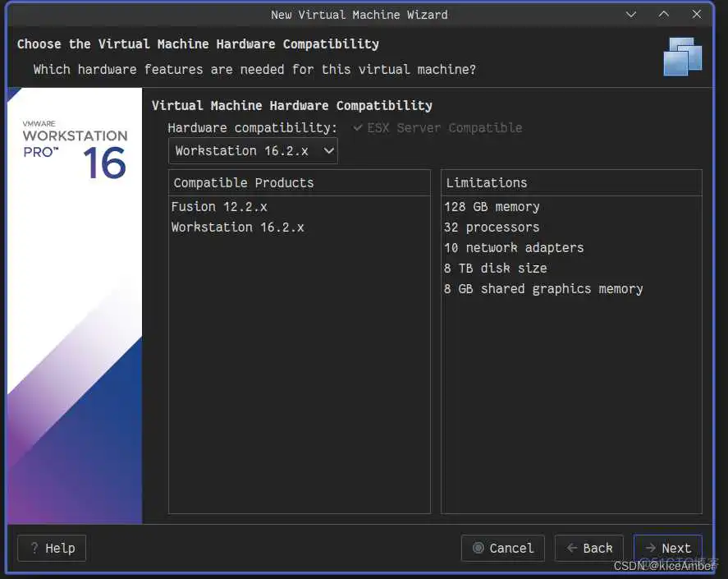Click the Back button to return

[x=589, y=548]
